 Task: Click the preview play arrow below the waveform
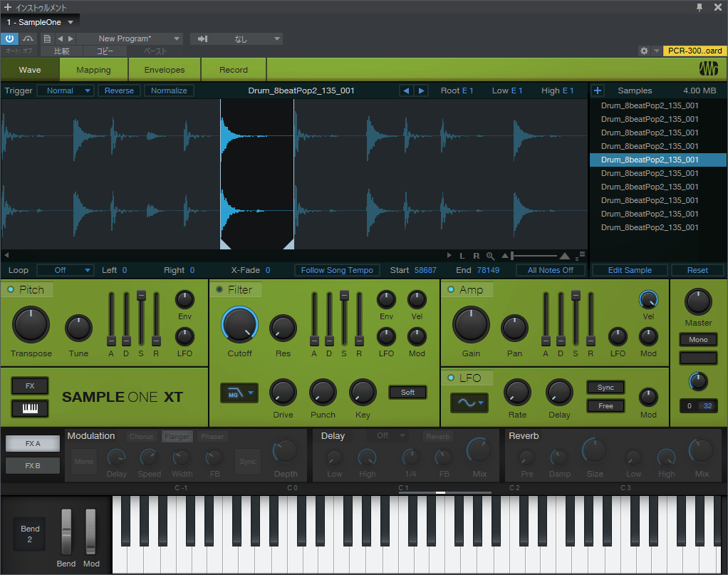(449, 256)
